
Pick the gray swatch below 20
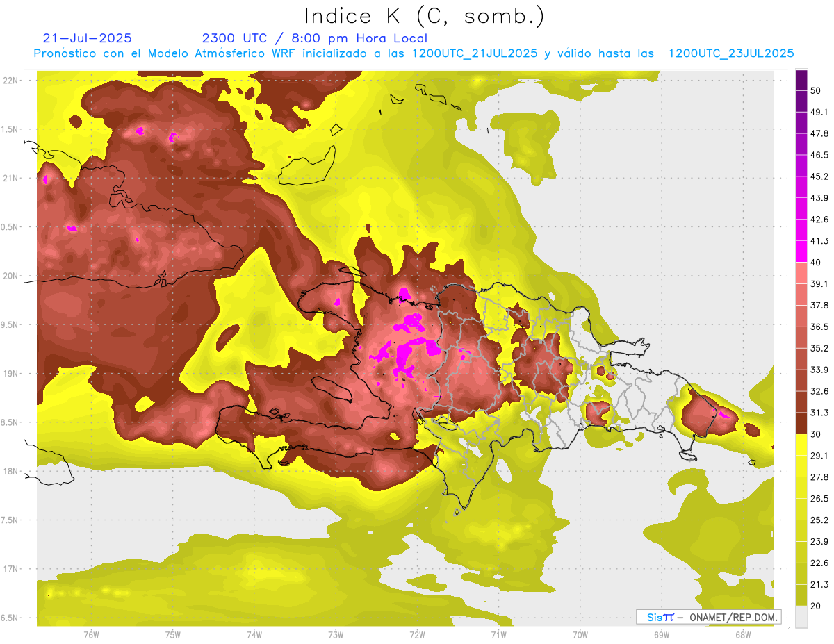(x=801, y=616)
